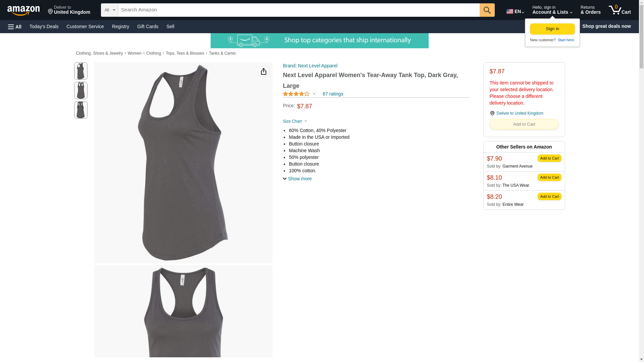Viewport: 644px width, 362px height.
Task: Add Garment Avenue $7.90 offer to cart
Action: point(549,158)
